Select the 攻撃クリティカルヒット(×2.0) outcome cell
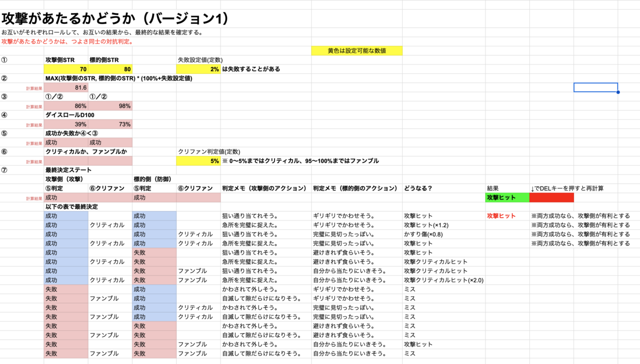 (x=443, y=280)
